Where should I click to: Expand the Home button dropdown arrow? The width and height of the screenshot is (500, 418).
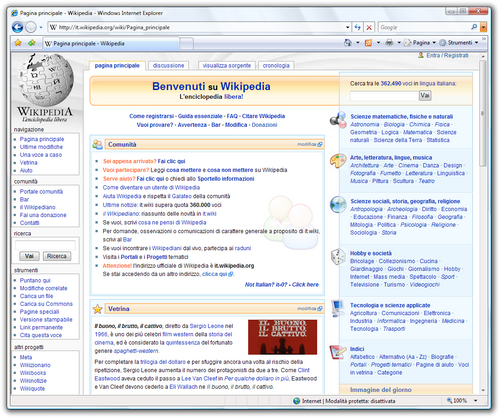(358, 43)
